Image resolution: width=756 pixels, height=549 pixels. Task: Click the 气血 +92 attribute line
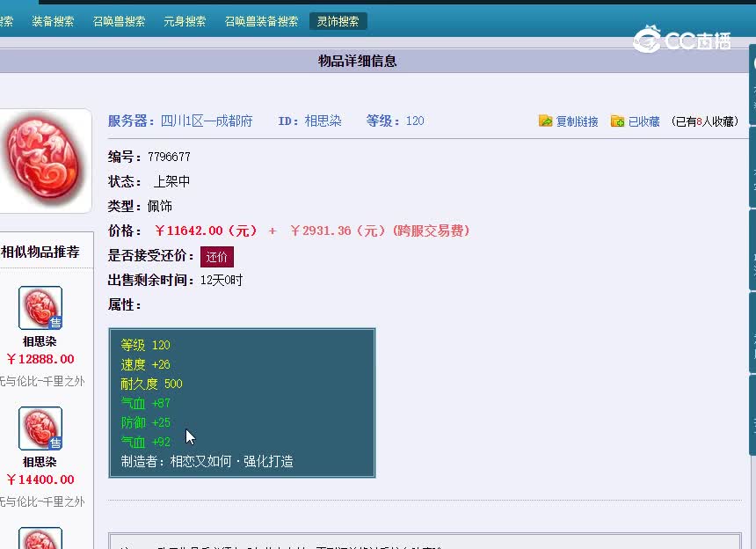pos(145,442)
